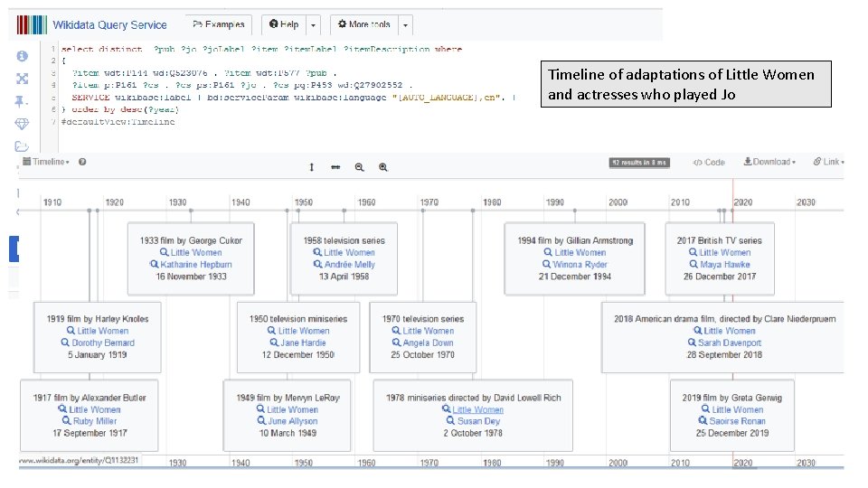Click the horizontal fit timeline control
Screen dimensions: 868x488
335,167
